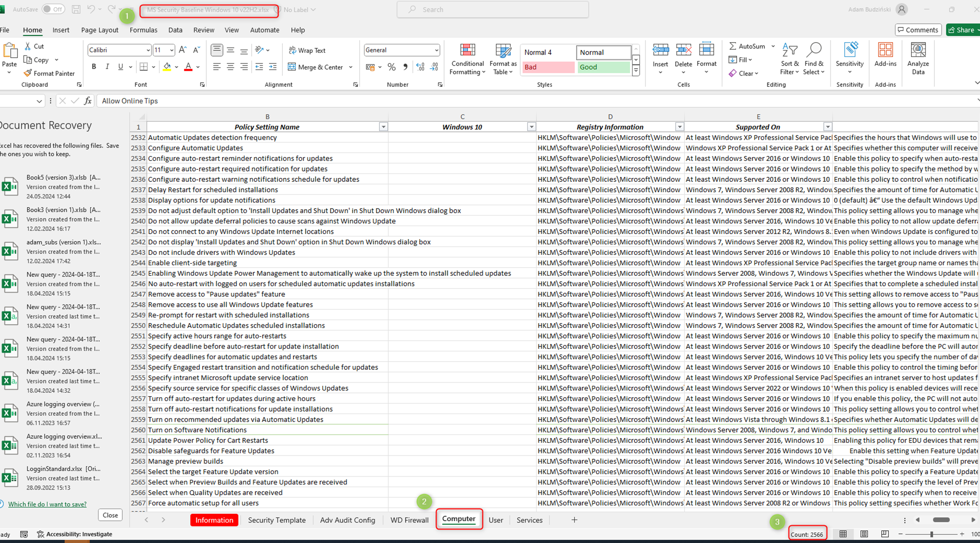
Task: Open the General number format dropdown
Action: click(x=436, y=50)
